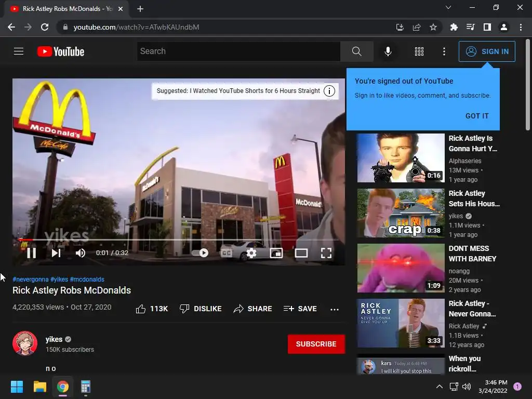The width and height of the screenshot is (532, 399).
Task: Open YouTube settings three-dot menu
Action: (x=444, y=51)
